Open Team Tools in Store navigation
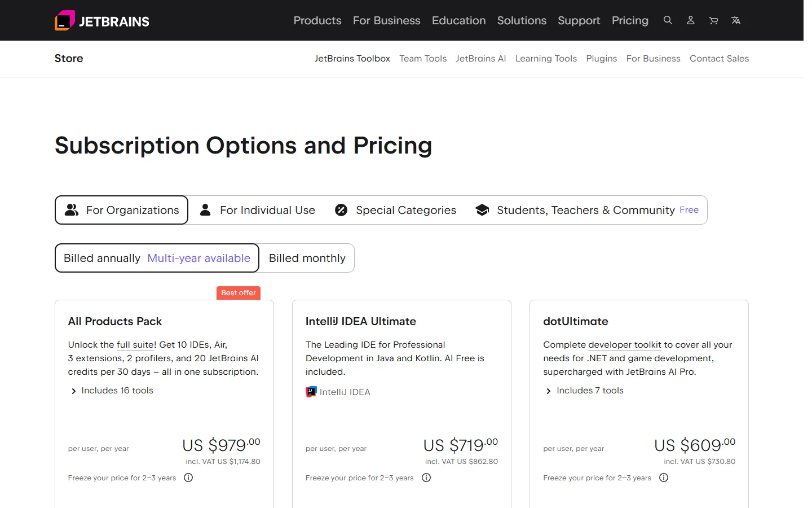 (423, 59)
